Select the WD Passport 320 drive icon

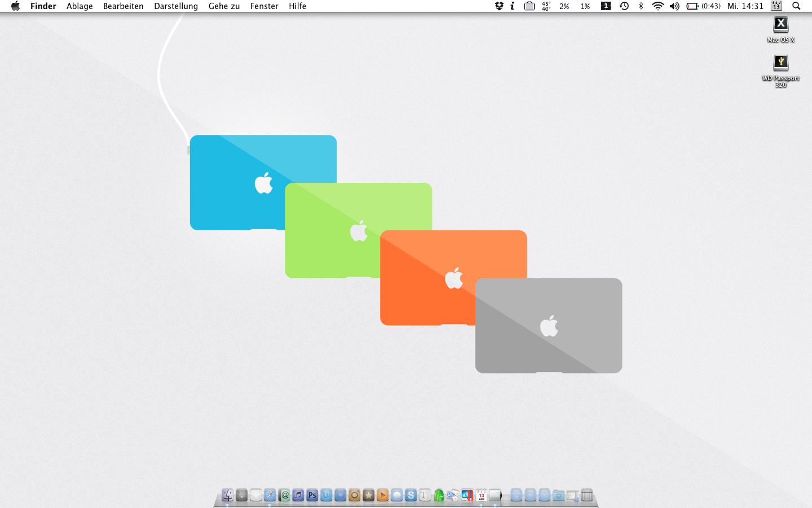coord(781,62)
